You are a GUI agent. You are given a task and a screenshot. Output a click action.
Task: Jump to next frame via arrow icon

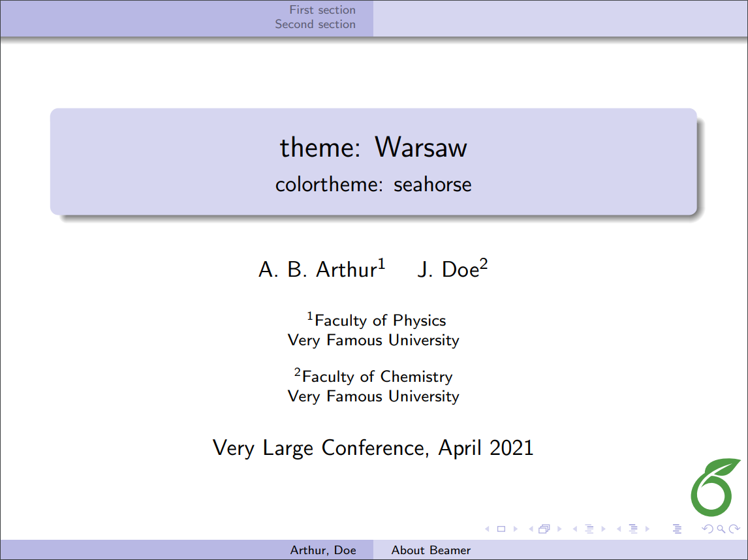tap(560, 529)
